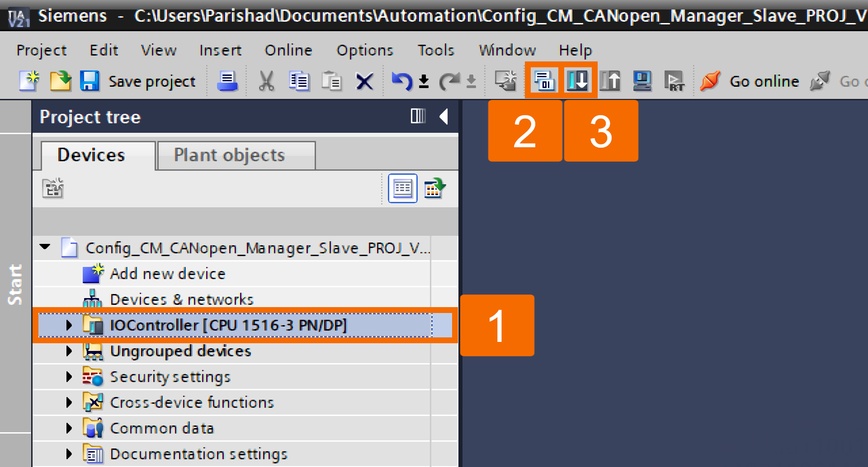Open the Edit menu
The image size is (868, 467).
coord(104,50)
